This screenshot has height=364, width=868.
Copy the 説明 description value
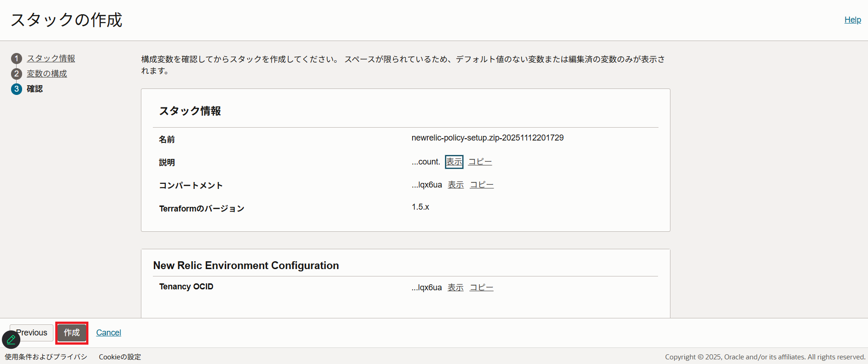click(x=480, y=162)
